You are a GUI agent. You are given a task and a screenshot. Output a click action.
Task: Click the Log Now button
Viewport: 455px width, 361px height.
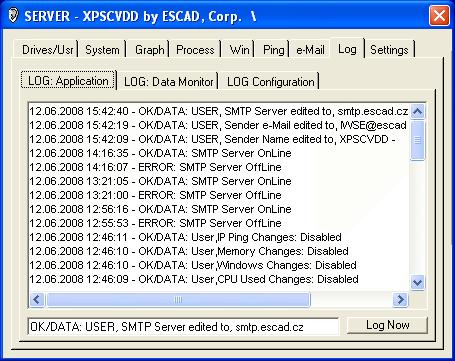tap(387, 325)
